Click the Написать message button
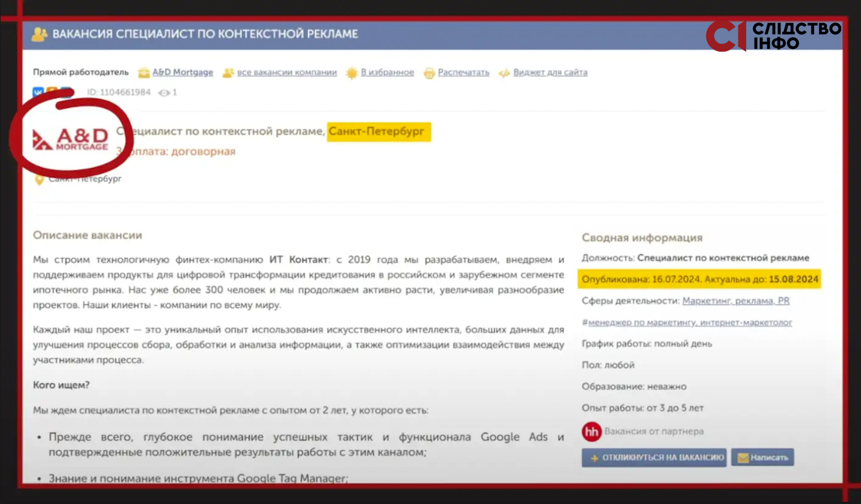The image size is (861, 504). [x=763, y=457]
